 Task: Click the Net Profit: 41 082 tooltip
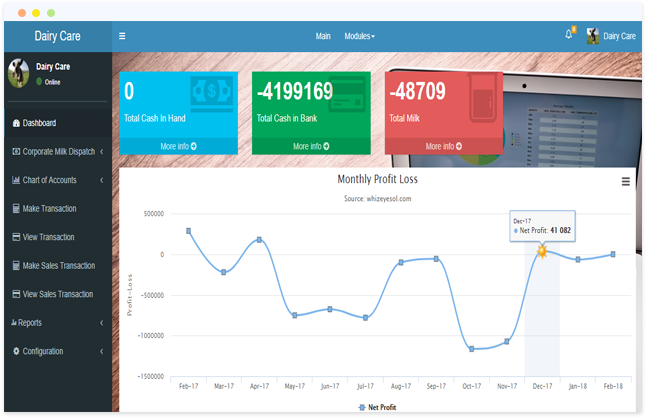542,227
